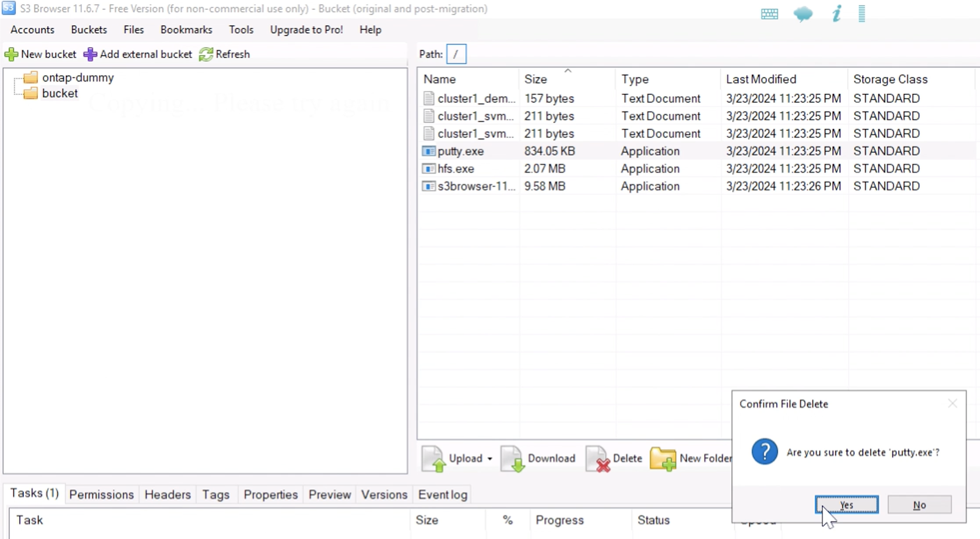Image resolution: width=980 pixels, height=539 pixels.
Task: Expand the bucket tree item
Action: tap(59, 93)
